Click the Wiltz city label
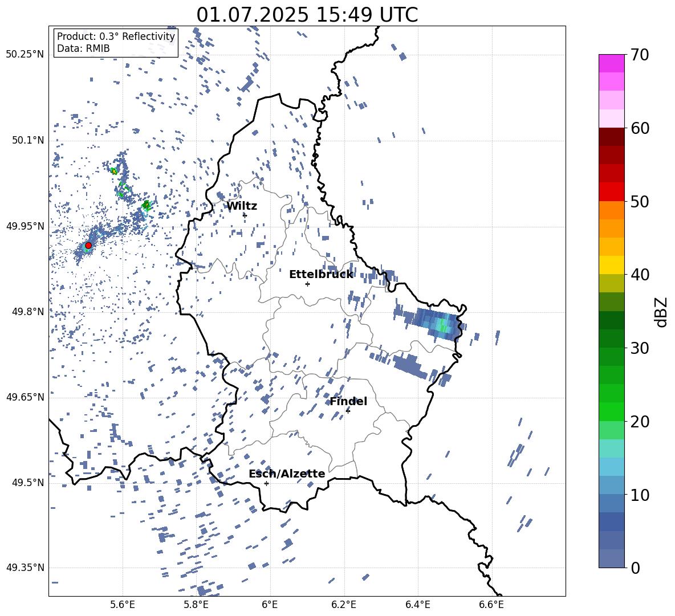Viewport: 675px width, 616px height. point(242,206)
